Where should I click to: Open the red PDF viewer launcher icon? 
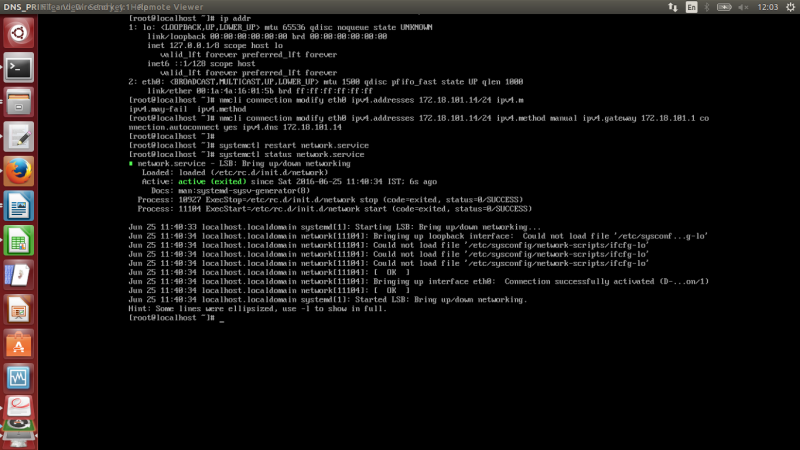(x=19, y=407)
